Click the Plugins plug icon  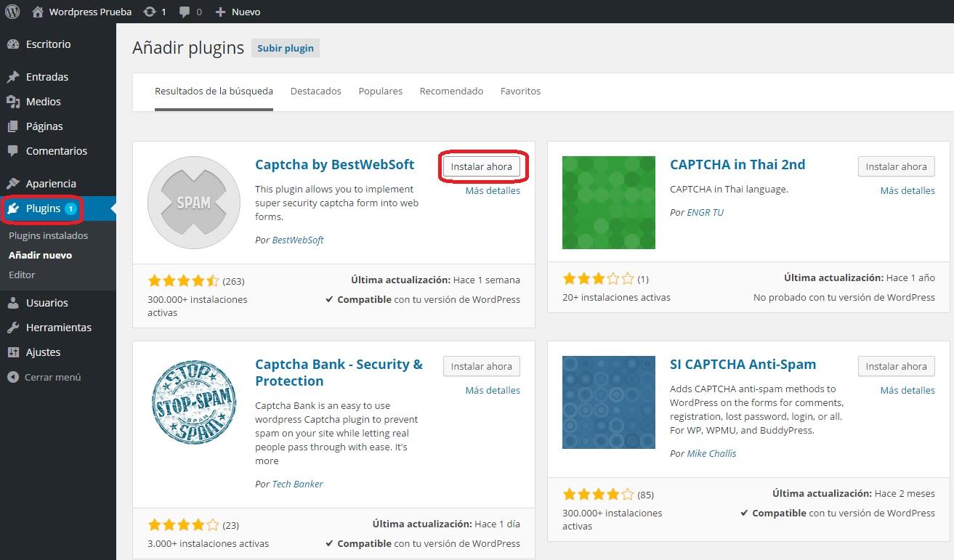pyautogui.click(x=13, y=208)
